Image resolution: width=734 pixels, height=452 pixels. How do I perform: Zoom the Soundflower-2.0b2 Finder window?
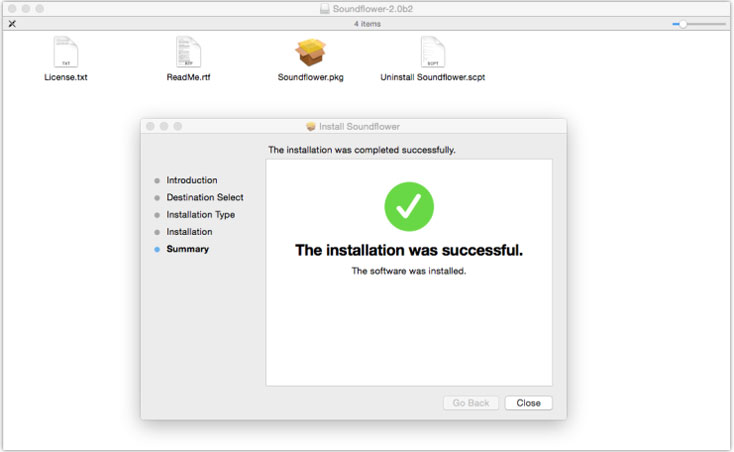tap(40, 9)
